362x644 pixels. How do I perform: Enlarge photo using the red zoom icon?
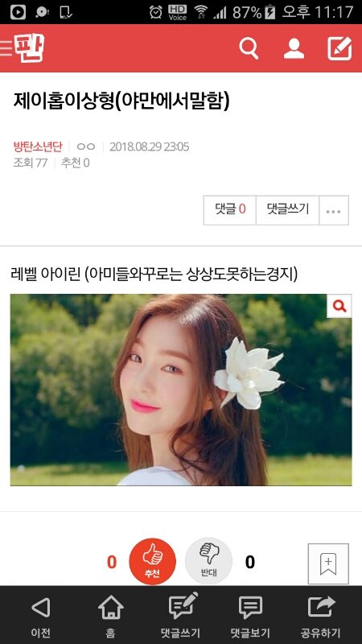(x=339, y=306)
